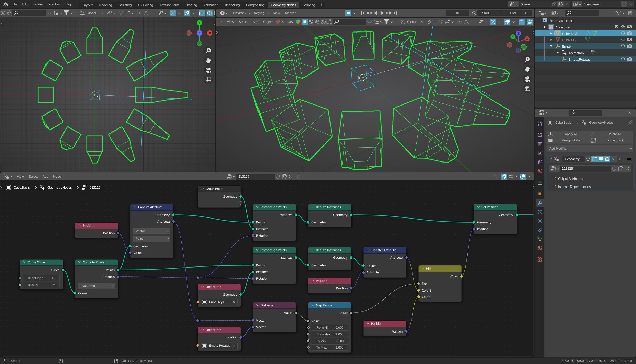The height and width of the screenshot is (364, 636).
Task: Toggle modifier edit mode display button
Action: (594, 159)
